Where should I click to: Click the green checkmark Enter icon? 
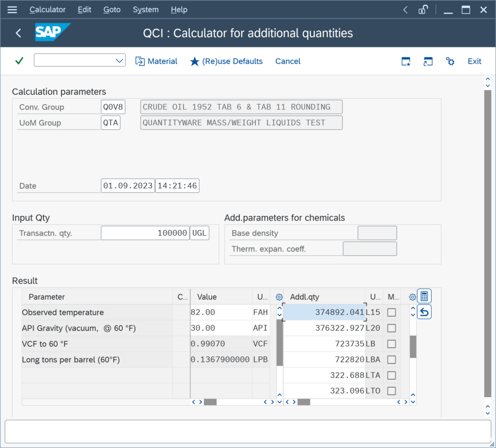tap(19, 61)
